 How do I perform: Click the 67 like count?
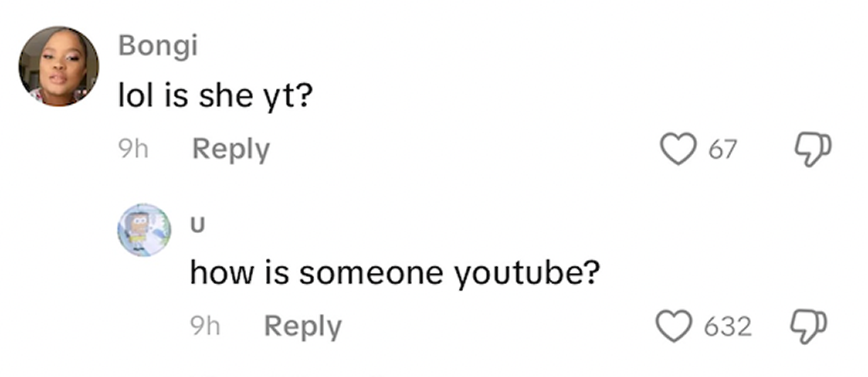coord(723,150)
